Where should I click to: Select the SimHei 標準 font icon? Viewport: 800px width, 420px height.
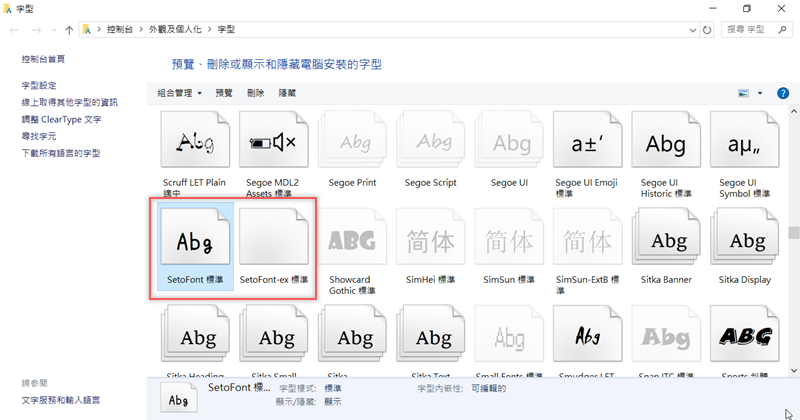pos(431,237)
